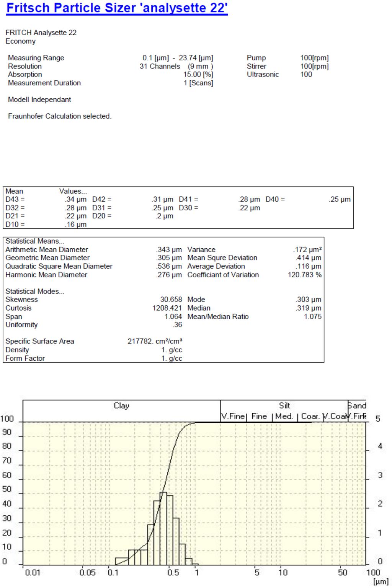Click the D41 = label
This screenshot has height=588, width=392.
(x=188, y=199)
